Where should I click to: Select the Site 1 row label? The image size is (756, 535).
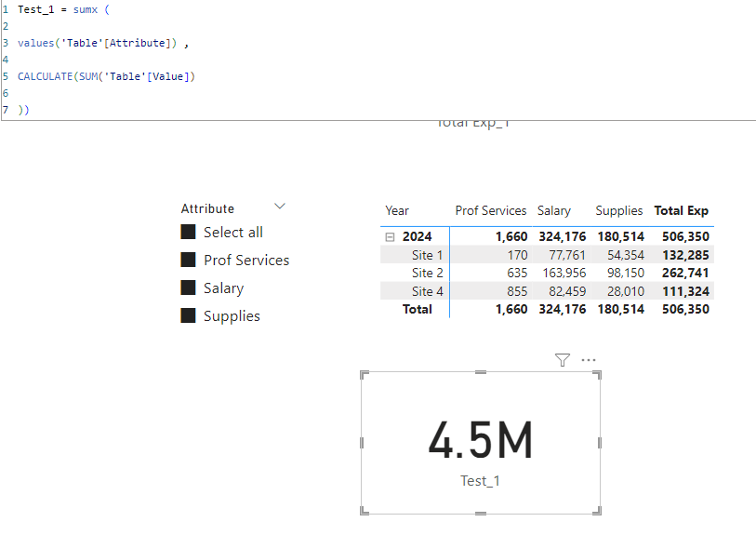427,255
